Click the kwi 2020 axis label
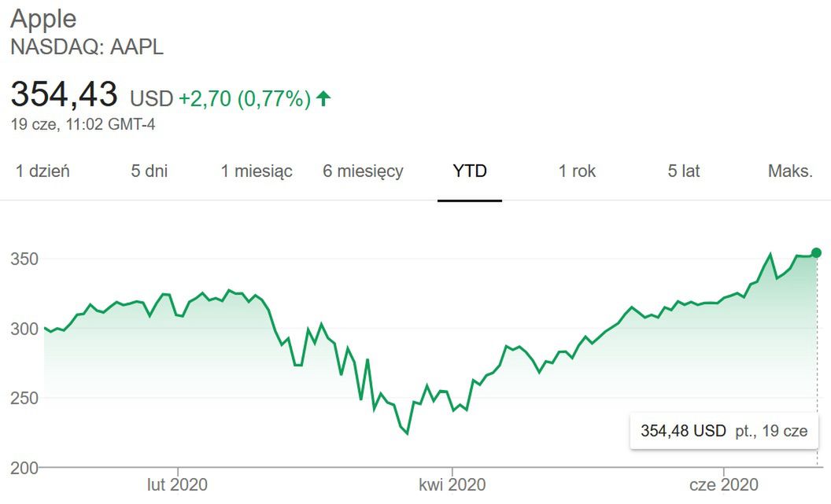 (x=452, y=484)
